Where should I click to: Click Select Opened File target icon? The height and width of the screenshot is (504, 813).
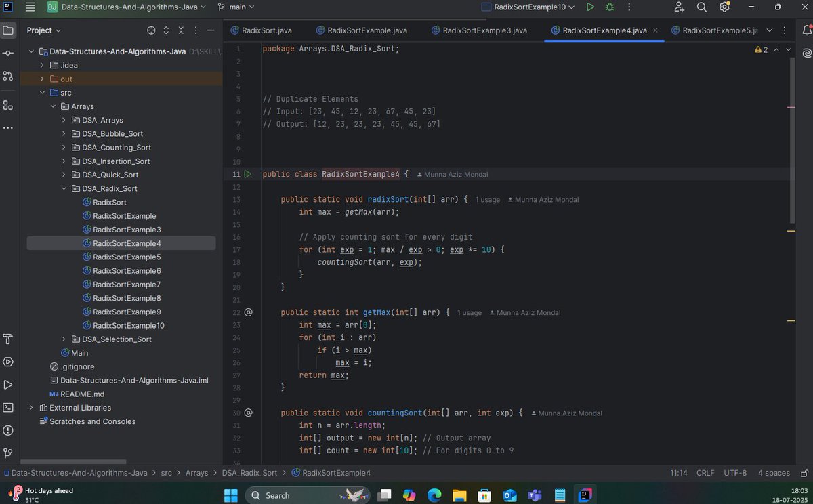[x=151, y=30]
